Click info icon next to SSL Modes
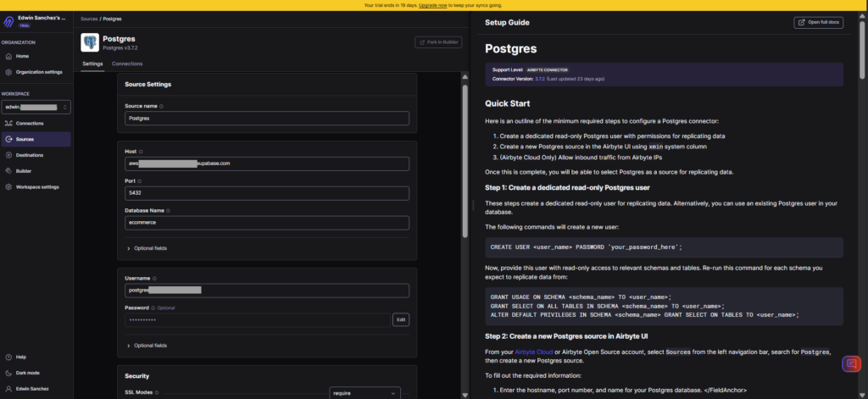The width and height of the screenshot is (868, 399). (157, 393)
